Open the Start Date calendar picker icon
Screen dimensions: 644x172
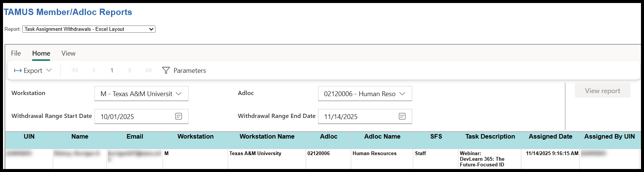[178, 116]
